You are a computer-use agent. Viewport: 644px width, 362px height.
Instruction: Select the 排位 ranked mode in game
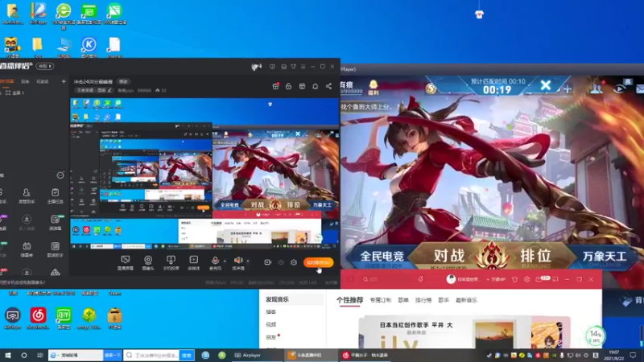(535, 256)
